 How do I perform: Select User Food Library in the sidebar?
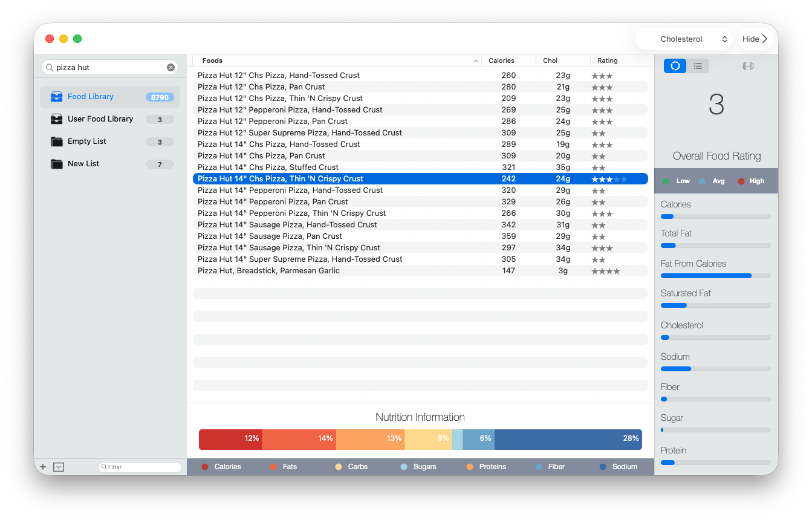[x=110, y=119]
